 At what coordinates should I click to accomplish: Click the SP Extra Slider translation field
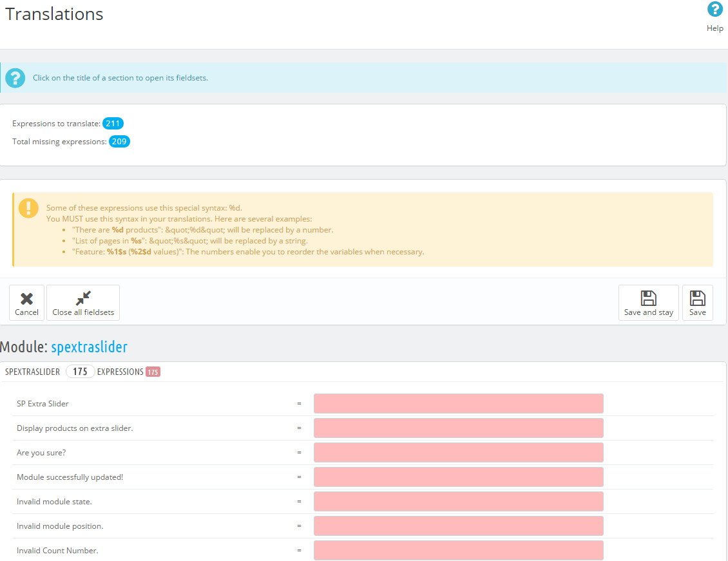pos(458,404)
